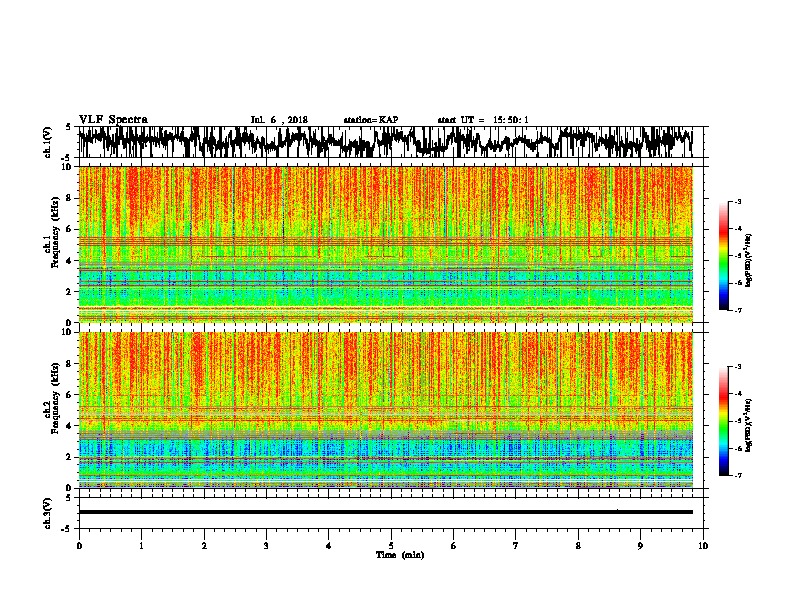Click inside the ch.2 spectrogram panel

pyautogui.click(x=385, y=410)
